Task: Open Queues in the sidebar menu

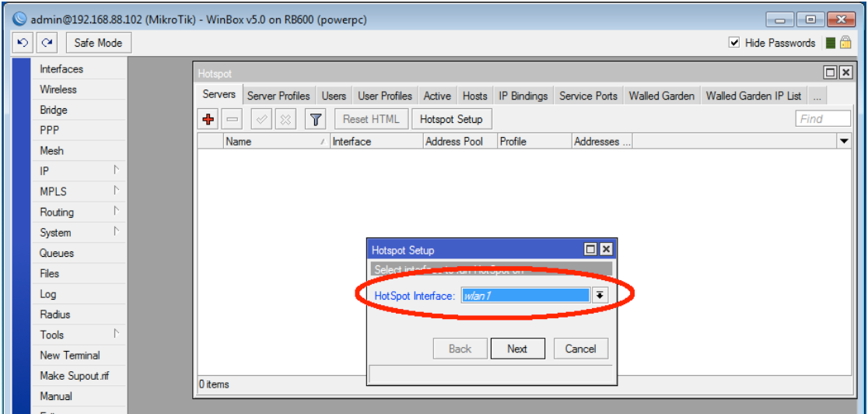Action: [79, 253]
